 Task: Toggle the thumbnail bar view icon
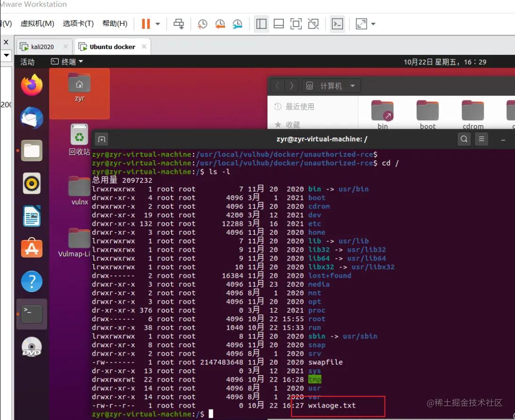click(x=279, y=24)
